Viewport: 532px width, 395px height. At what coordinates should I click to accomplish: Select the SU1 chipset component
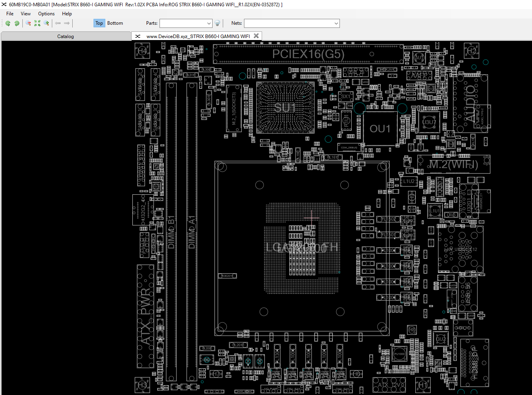285,108
